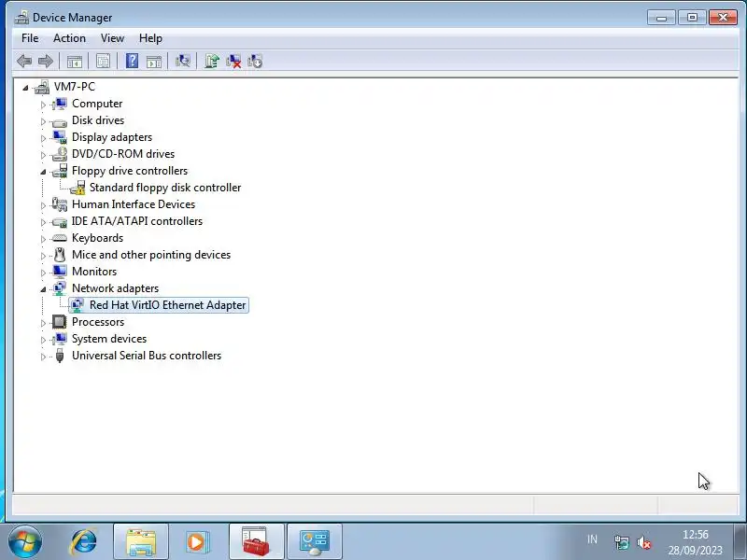Click the Standard floppy disk controller warning icon

coord(78,188)
